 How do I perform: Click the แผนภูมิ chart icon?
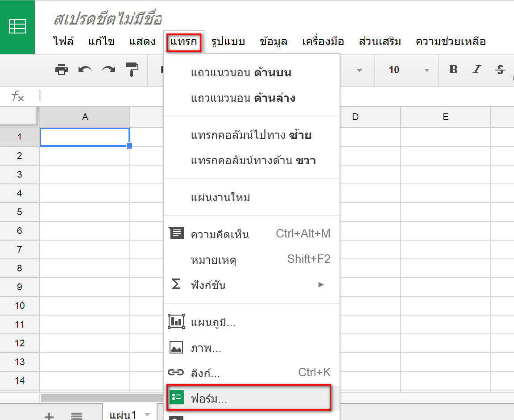click(x=176, y=321)
